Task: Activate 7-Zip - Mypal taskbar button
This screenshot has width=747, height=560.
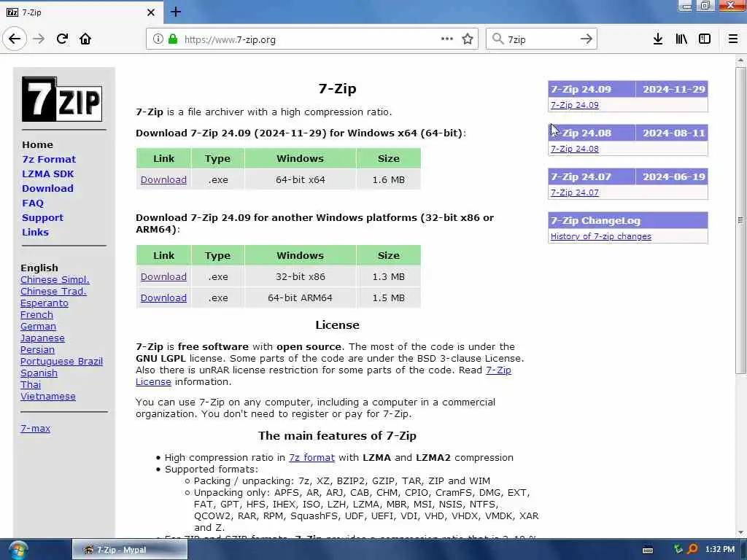Action: click(130, 550)
